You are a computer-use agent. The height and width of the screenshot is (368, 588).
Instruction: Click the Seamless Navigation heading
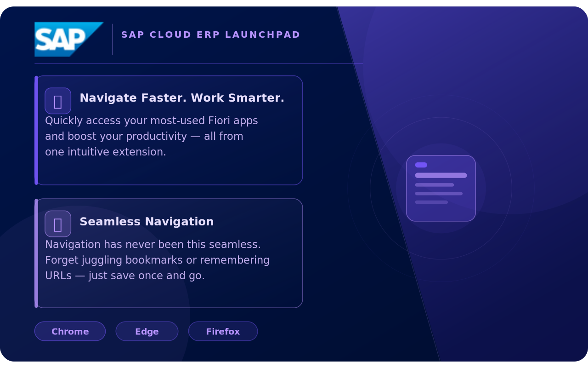pyautogui.click(x=147, y=222)
